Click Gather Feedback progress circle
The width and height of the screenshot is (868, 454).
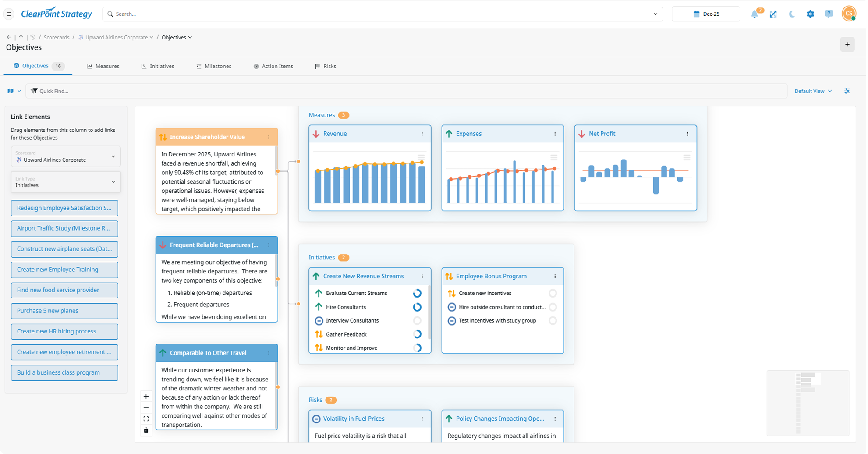418,335
